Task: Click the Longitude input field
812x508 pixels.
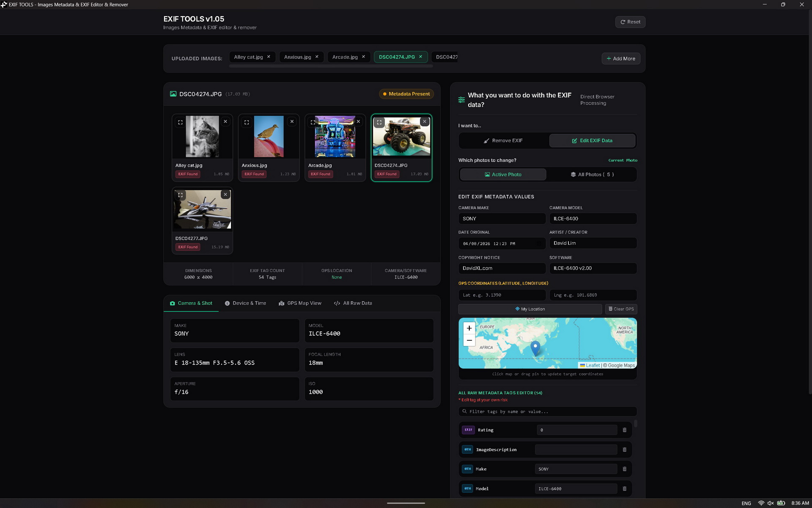Action: (593, 295)
